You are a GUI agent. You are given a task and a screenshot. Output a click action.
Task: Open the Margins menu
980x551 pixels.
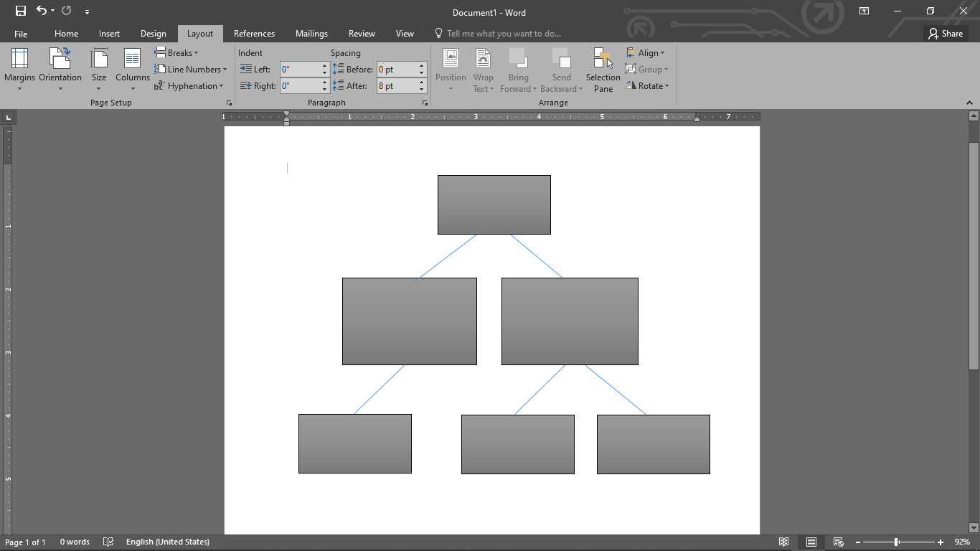[x=19, y=70]
